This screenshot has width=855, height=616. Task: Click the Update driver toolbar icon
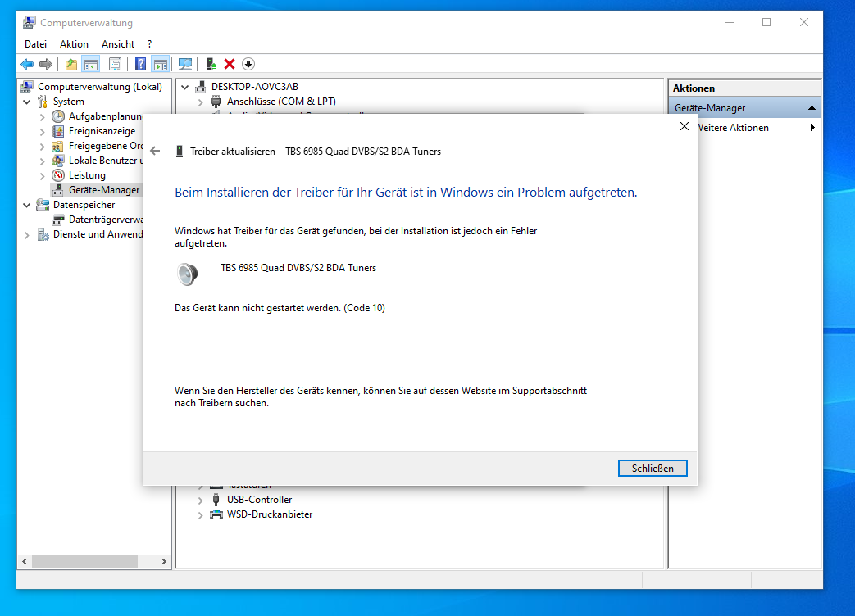point(211,64)
